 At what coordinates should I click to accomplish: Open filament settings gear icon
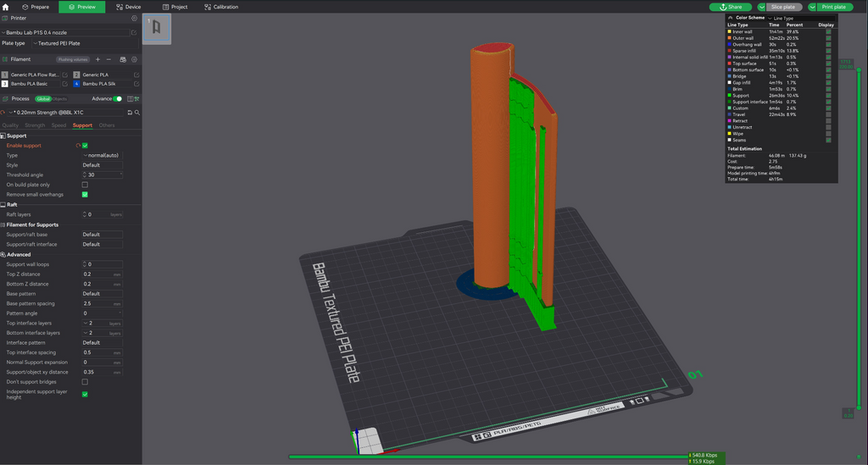134,59
